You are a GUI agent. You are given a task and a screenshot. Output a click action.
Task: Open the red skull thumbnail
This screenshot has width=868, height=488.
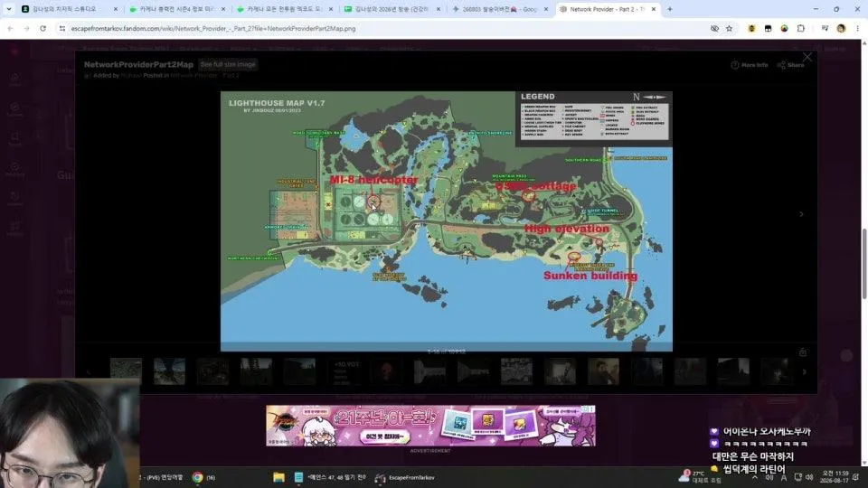(386, 371)
